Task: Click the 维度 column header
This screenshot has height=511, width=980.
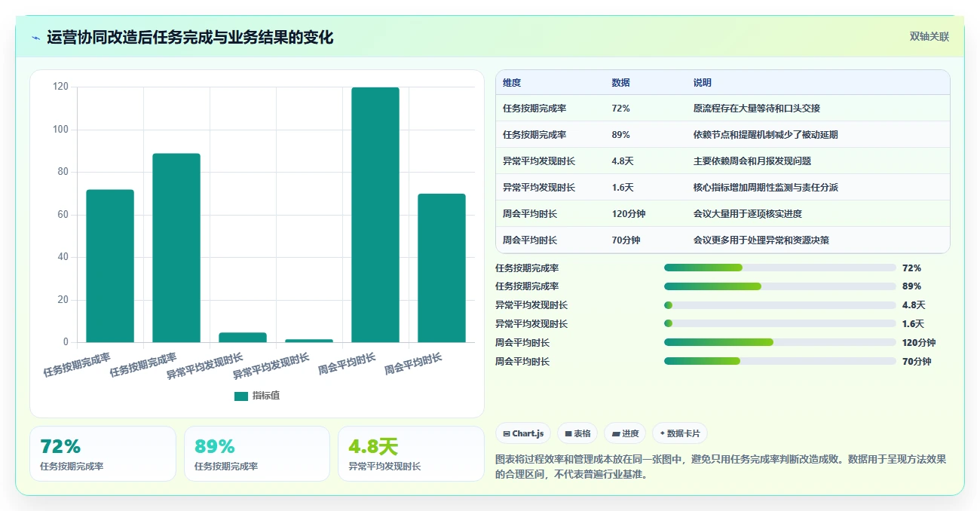Action: click(512, 83)
